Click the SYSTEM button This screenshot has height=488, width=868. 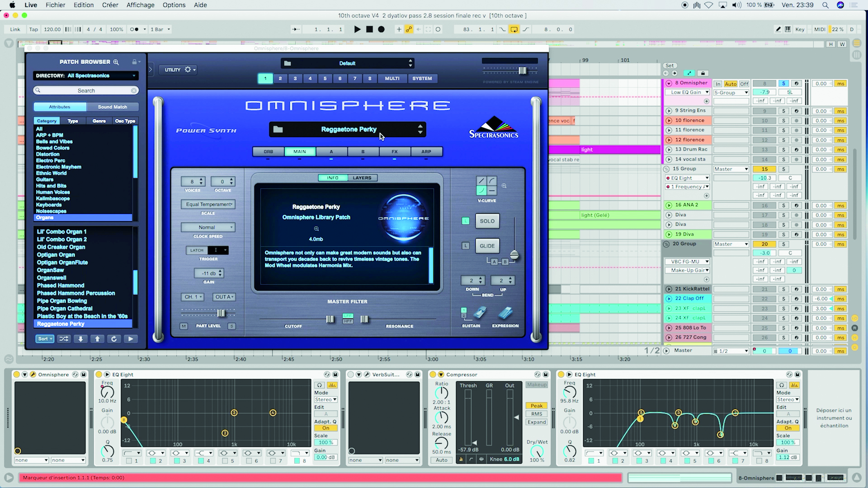pyautogui.click(x=422, y=79)
